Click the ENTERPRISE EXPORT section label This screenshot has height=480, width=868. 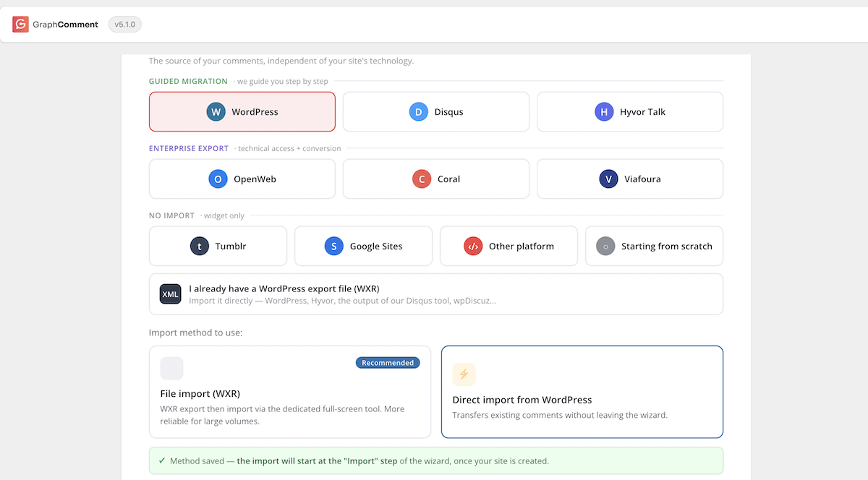click(189, 148)
